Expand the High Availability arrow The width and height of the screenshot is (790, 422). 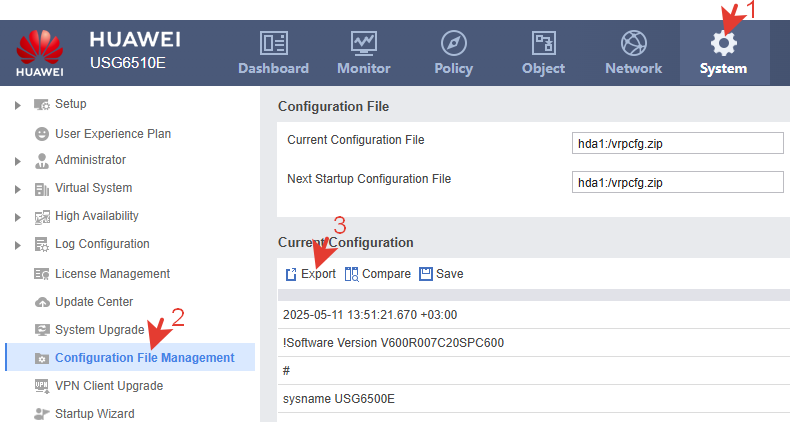18,218
